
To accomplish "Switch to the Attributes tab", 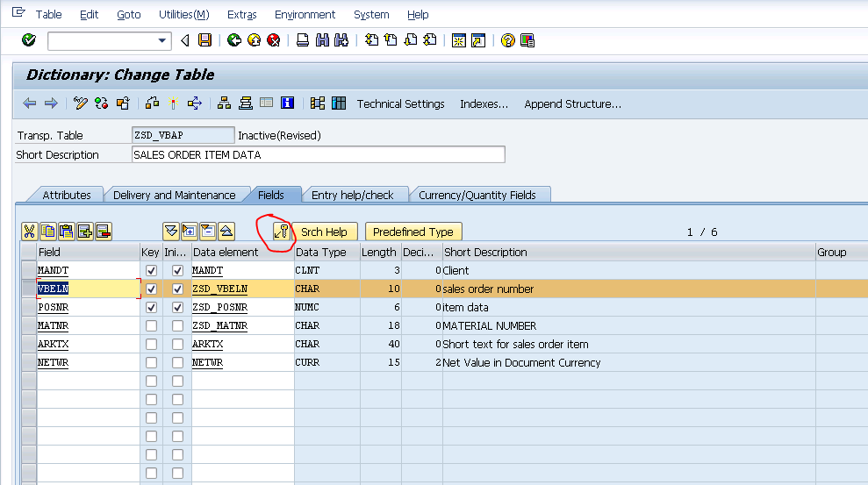I will pos(67,195).
